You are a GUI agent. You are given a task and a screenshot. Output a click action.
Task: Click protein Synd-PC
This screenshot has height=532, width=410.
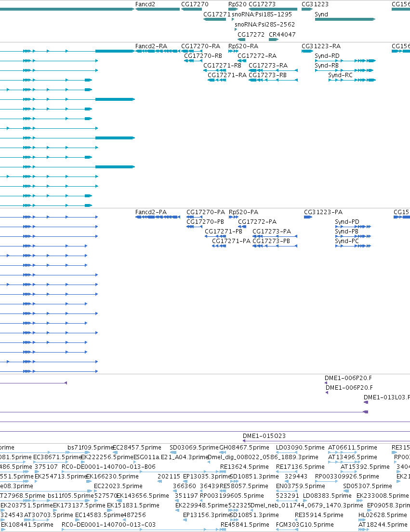[346, 241]
